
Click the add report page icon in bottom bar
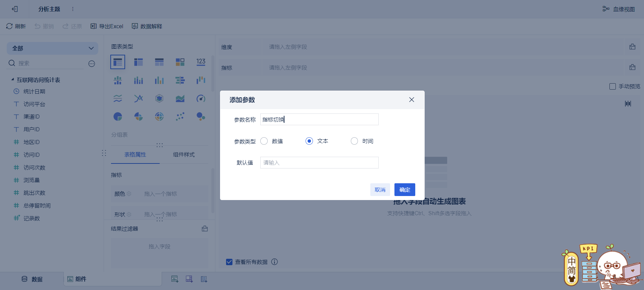204,279
